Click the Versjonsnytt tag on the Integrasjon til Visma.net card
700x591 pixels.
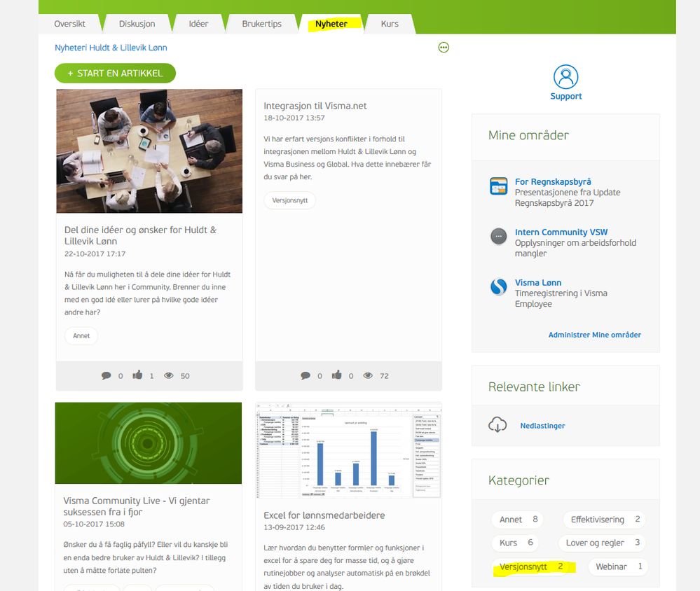pos(289,200)
